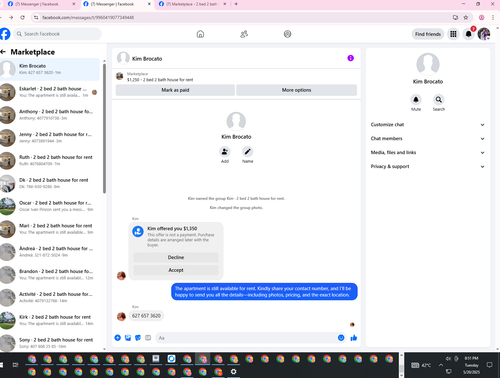This screenshot has height=378, width=500.
Task: Go back using the Marketplace arrow
Action: click(3, 52)
